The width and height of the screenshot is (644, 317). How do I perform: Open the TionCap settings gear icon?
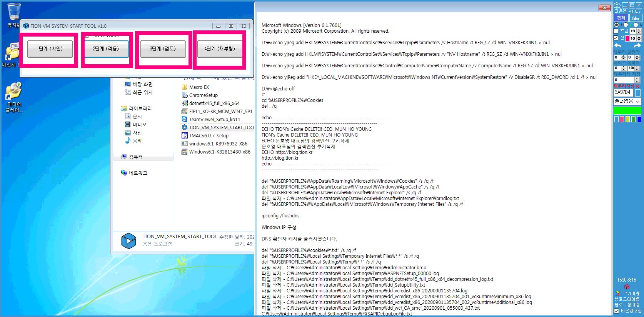click(617, 5)
